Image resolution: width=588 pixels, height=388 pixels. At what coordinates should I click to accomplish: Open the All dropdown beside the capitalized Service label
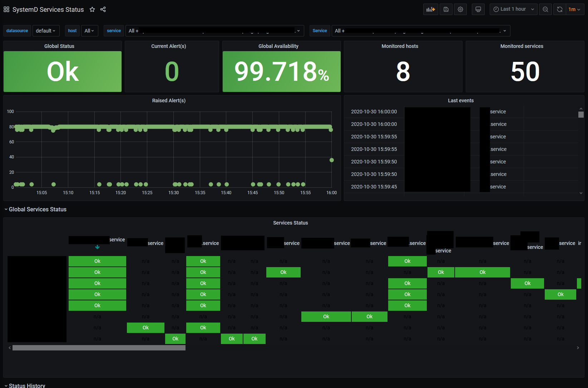pos(421,31)
